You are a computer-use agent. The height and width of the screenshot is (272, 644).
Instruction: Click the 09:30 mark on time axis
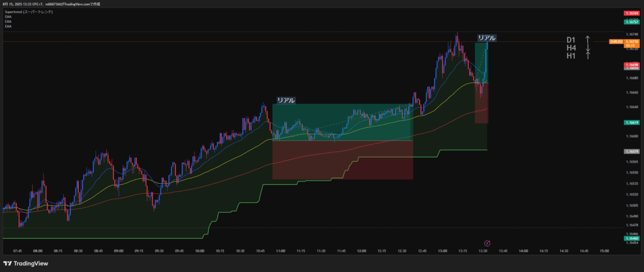(159, 250)
